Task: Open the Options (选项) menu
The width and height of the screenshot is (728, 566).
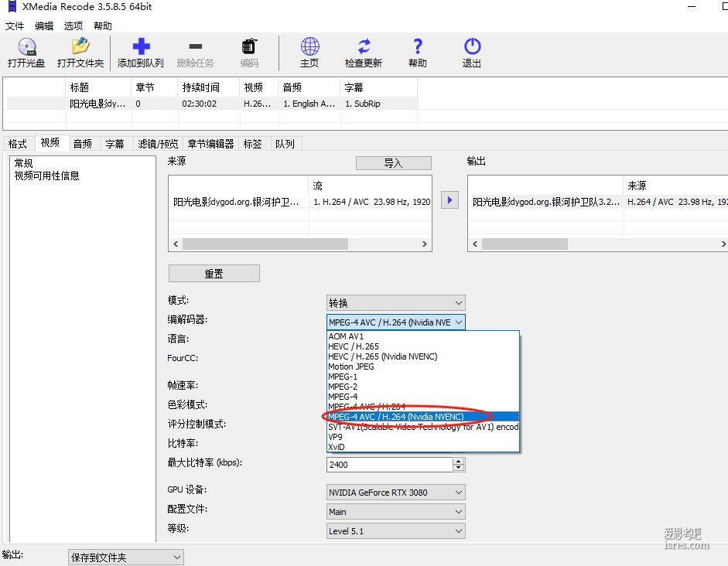Action: point(73,26)
